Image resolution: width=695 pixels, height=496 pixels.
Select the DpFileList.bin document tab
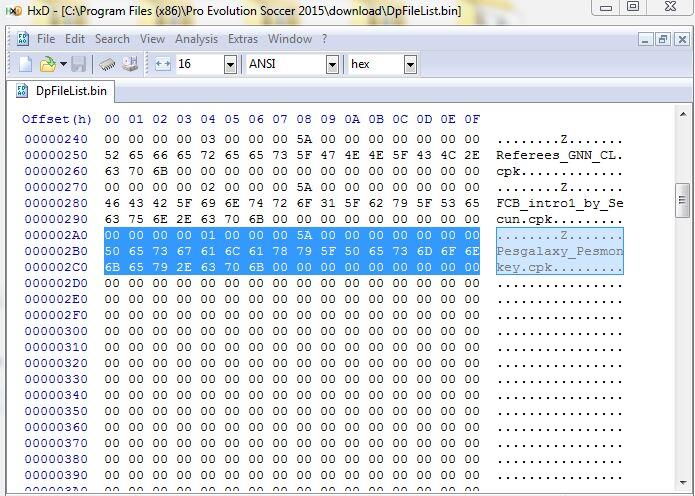61,91
